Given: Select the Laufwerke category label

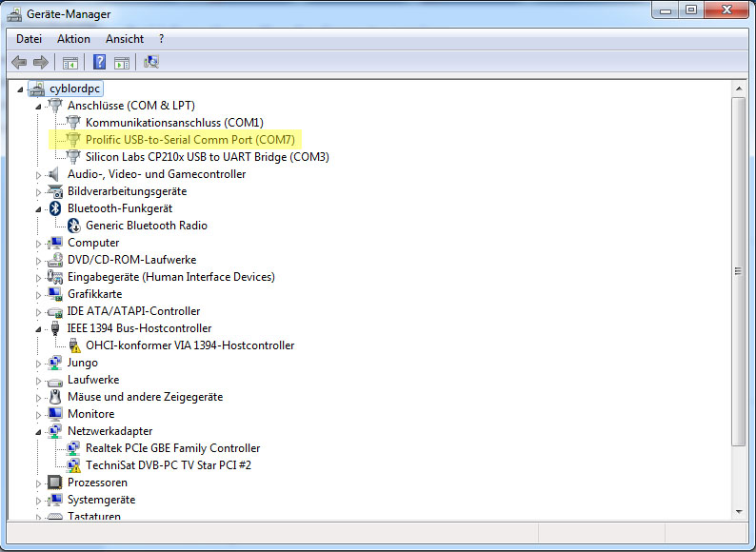Looking at the screenshot, I should [x=93, y=380].
